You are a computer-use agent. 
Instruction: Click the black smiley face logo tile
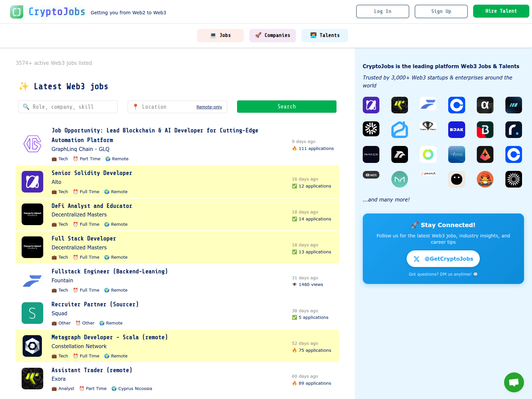click(x=457, y=179)
